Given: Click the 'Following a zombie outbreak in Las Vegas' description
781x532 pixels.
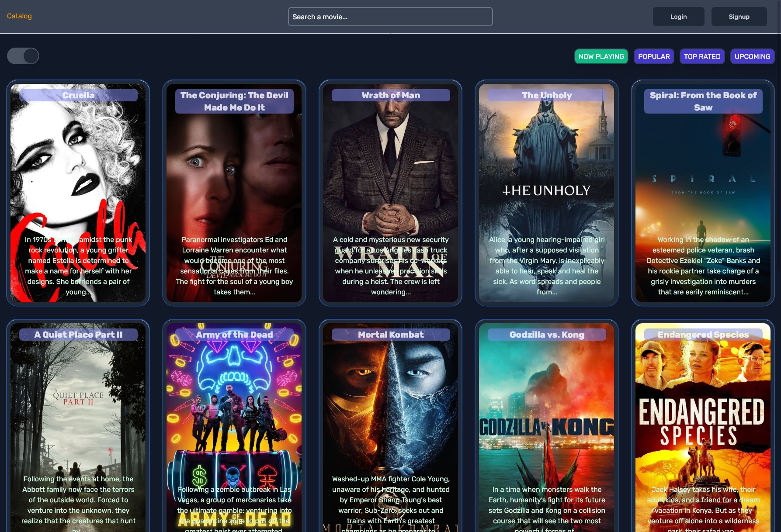Looking at the screenshot, I should (234, 508).
